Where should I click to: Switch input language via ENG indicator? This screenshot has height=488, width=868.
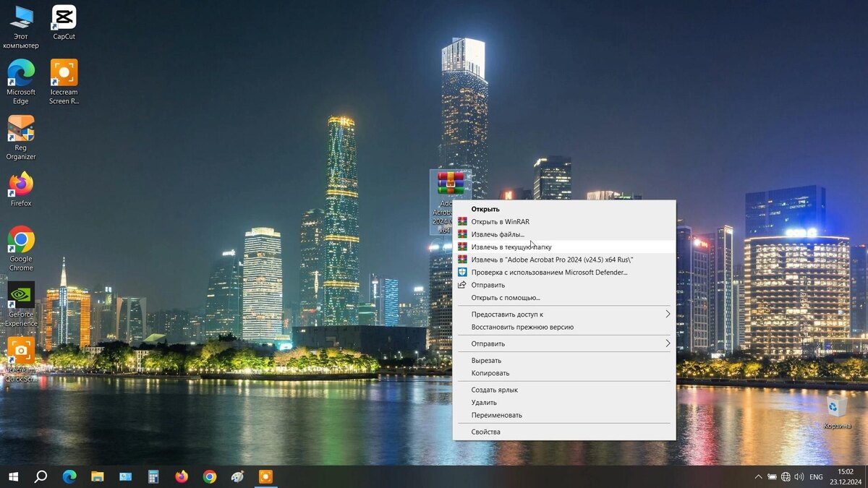coord(816,477)
